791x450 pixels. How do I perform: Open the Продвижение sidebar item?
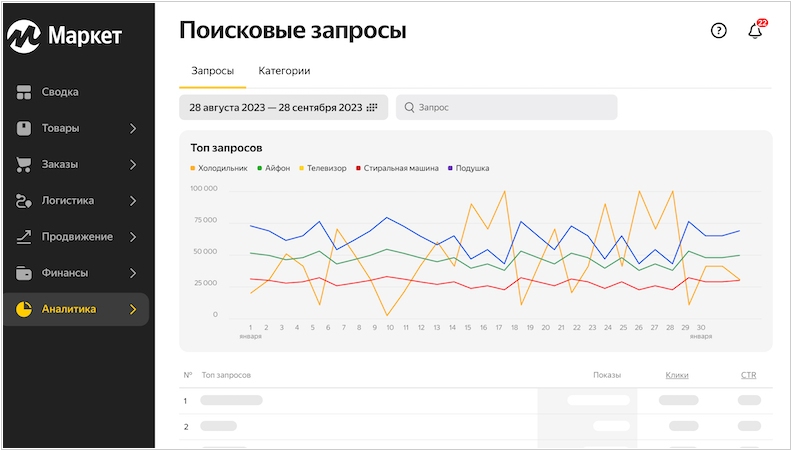[76, 237]
